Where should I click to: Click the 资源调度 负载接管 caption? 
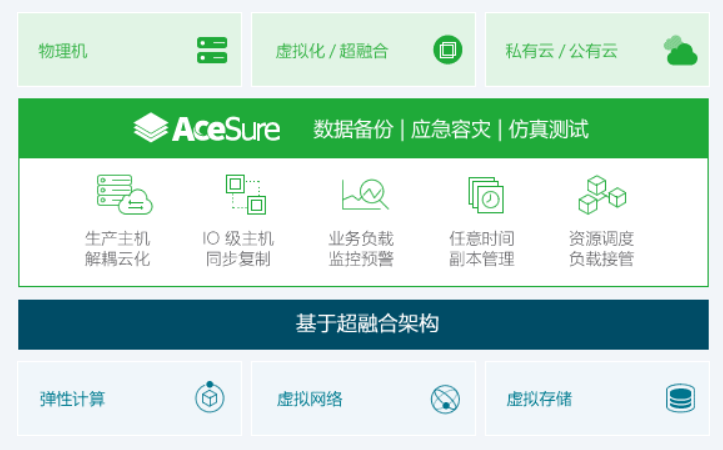[x=601, y=249]
